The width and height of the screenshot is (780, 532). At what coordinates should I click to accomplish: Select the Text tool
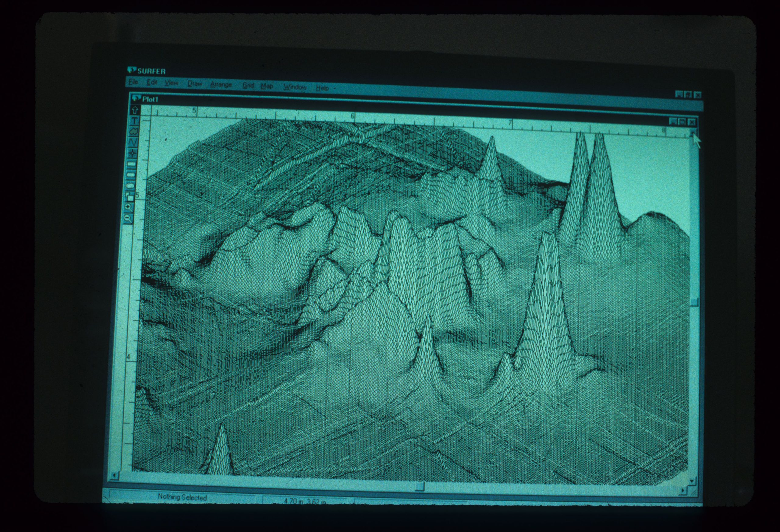(x=135, y=121)
